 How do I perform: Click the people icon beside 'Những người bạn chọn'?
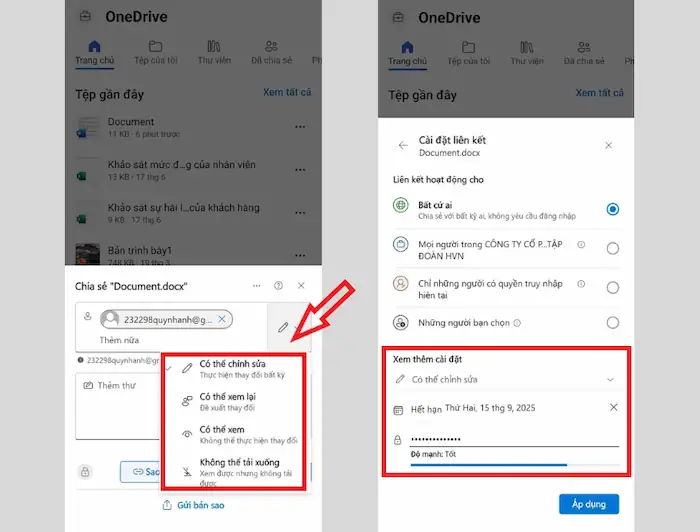401,322
